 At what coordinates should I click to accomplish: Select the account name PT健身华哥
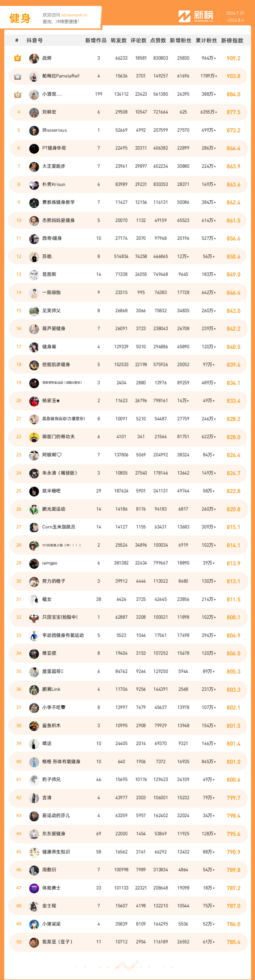pyautogui.click(x=54, y=148)
